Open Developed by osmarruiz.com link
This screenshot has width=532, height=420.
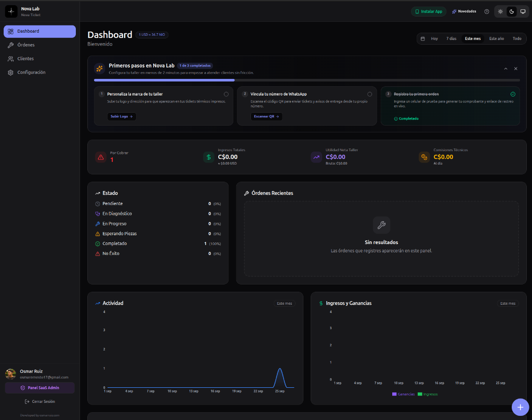pos(39,415)
